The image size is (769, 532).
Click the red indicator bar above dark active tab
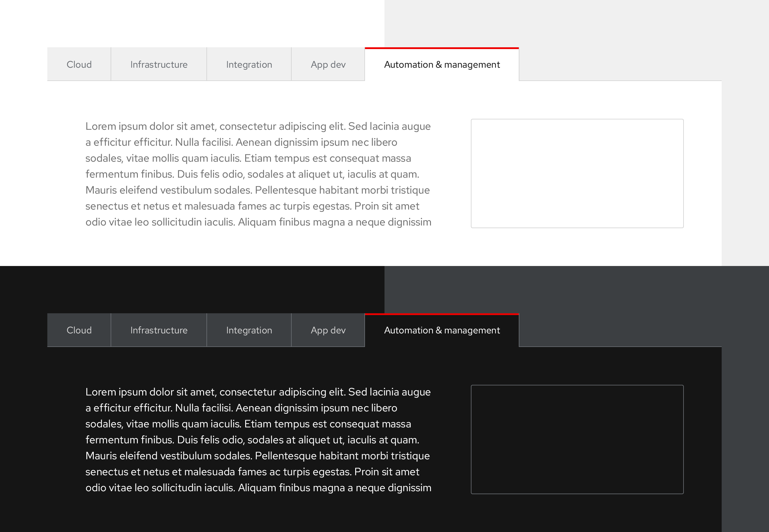[442, 314]
